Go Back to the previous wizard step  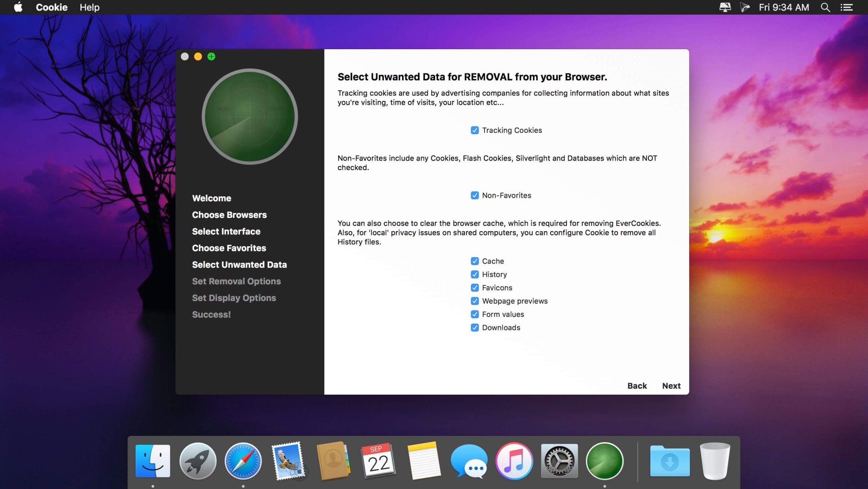637,386
